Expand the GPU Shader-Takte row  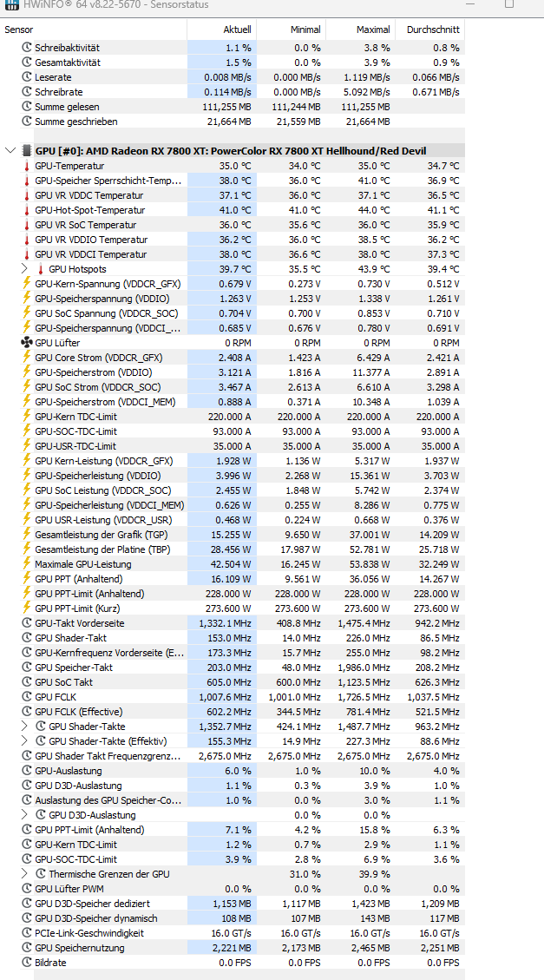tap(24, 727)
